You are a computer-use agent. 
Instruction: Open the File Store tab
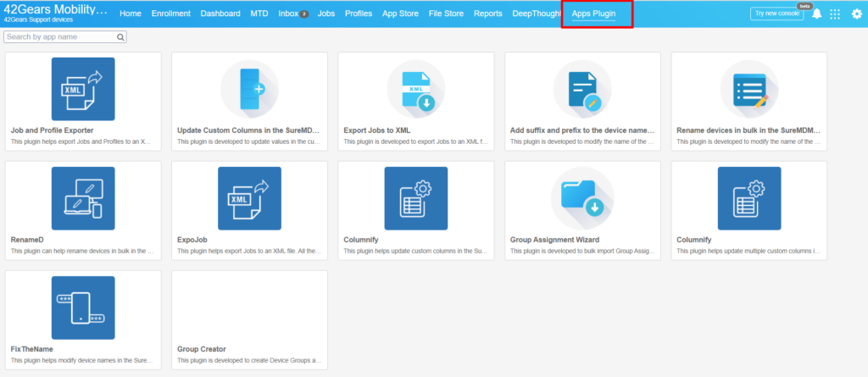(446, 14)
